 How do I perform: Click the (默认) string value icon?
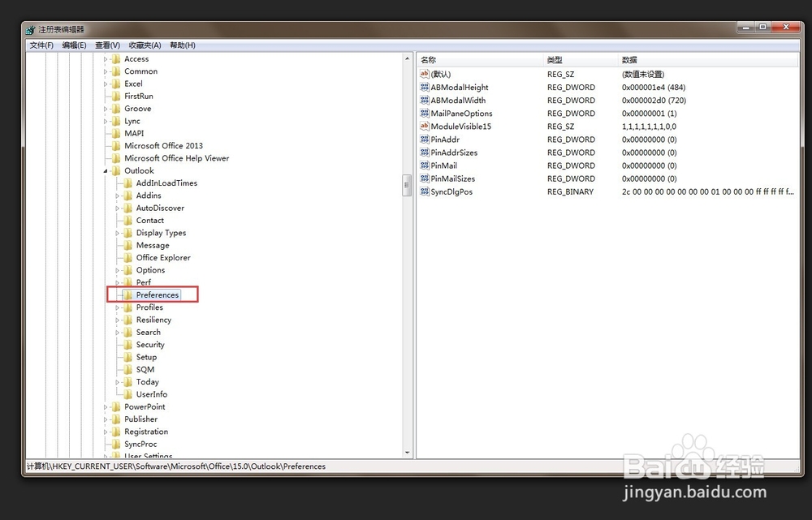tap(425, 74)
